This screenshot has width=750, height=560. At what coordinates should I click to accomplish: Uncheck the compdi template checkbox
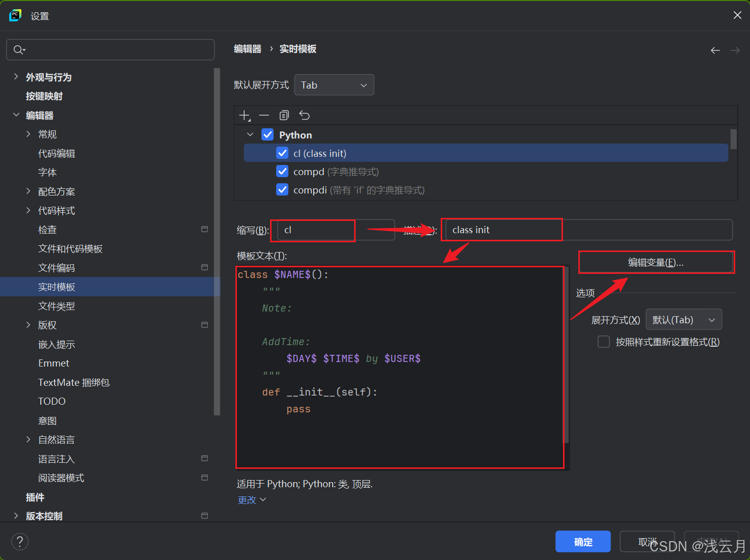click(282, 189)
